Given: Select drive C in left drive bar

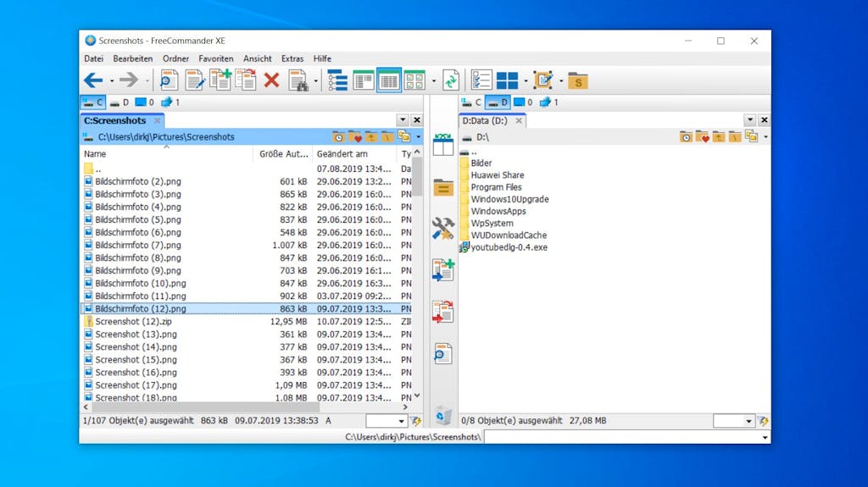Looking at the screenshot, I should tap(93, 102).
